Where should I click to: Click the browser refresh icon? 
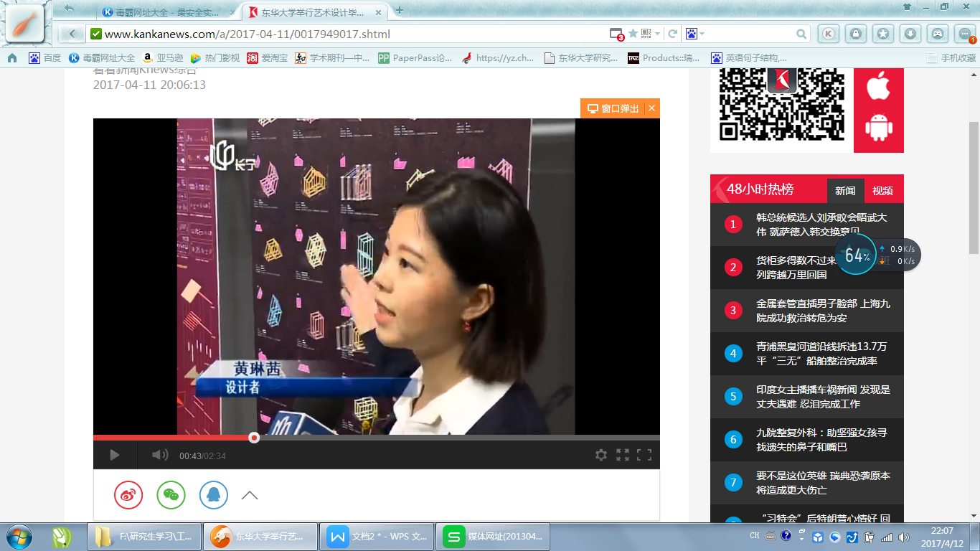[673, 34]
